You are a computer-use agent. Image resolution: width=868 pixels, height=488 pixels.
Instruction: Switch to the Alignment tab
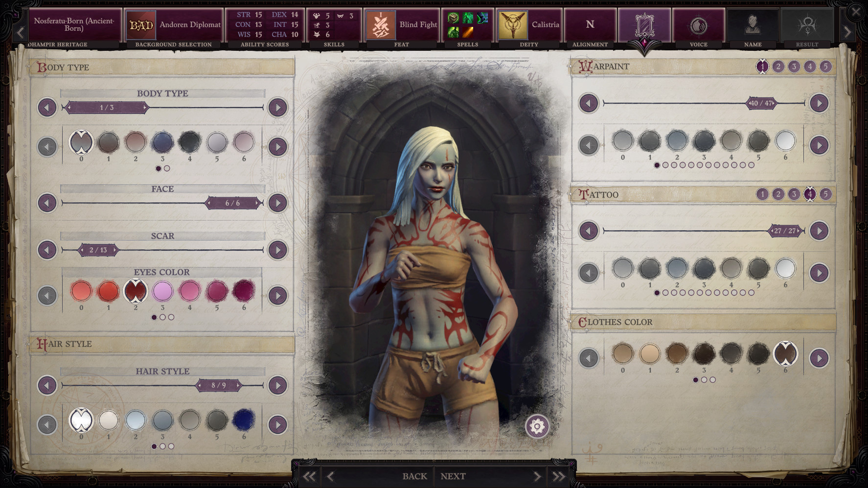[x=590, y=24]
